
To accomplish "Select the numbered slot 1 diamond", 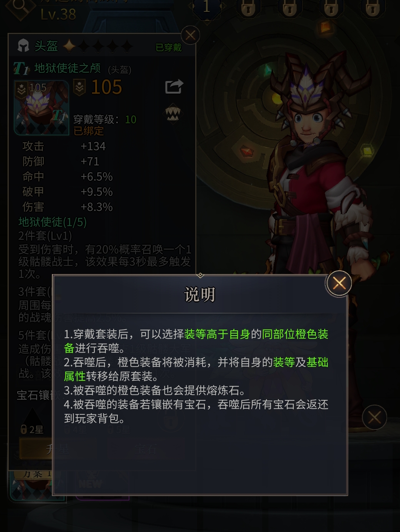I will click(207, 7).
